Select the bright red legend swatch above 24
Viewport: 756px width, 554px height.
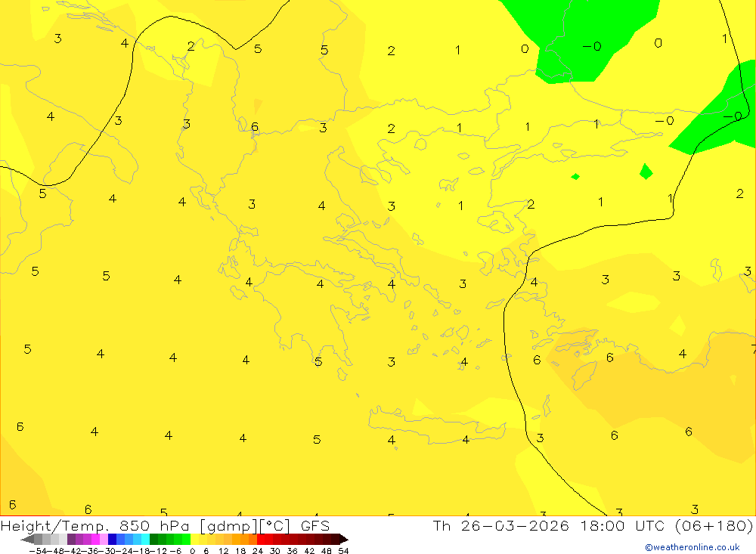(261, 539)
